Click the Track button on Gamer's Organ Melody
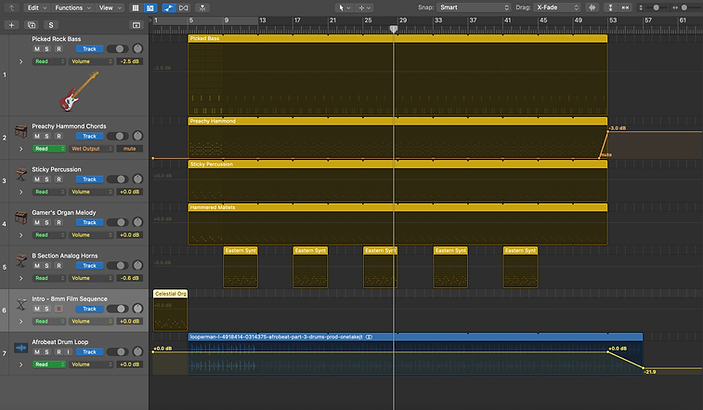This screenshot has height=410, width=703. click(x=89, y=222)
